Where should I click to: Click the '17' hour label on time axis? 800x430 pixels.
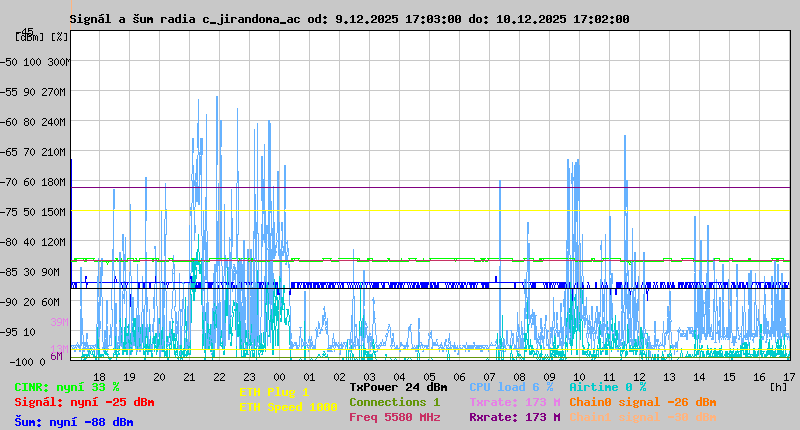point(789,377)
